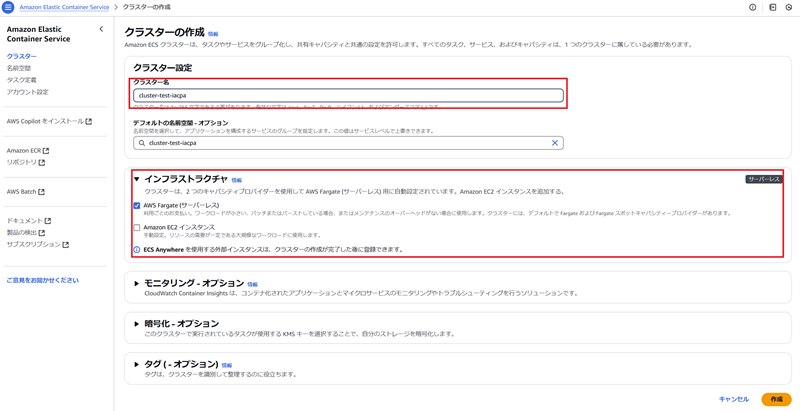Open the hamburger navigation menu
The height and width of the screenshot is (411, 800).
coord(8,8)
